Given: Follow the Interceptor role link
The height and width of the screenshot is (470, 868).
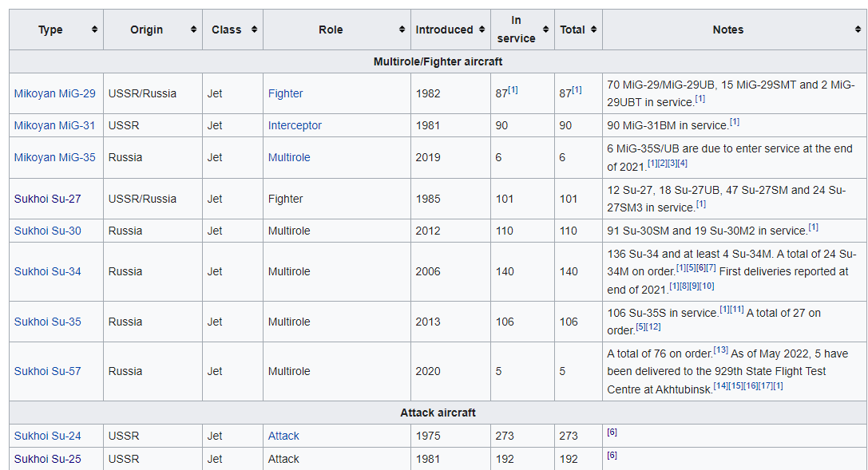Looking at the screenshot, I should tap(295, 125).
